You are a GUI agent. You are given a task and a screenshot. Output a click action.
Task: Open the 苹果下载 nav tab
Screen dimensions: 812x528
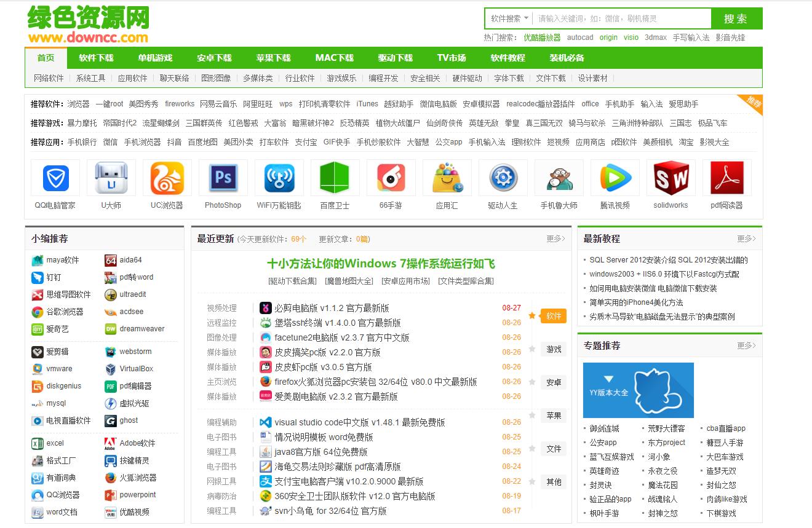click(x=274, y=58)
